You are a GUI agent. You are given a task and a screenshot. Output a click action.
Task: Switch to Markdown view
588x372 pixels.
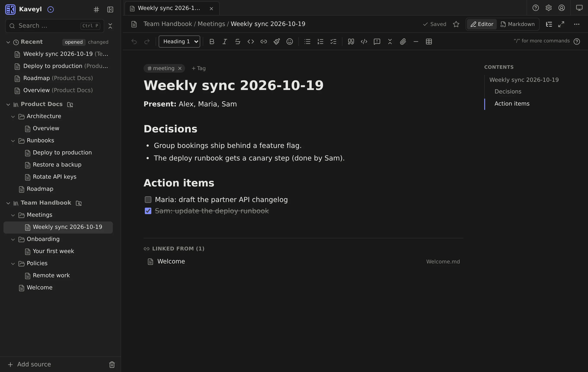(x=518, y=24)
